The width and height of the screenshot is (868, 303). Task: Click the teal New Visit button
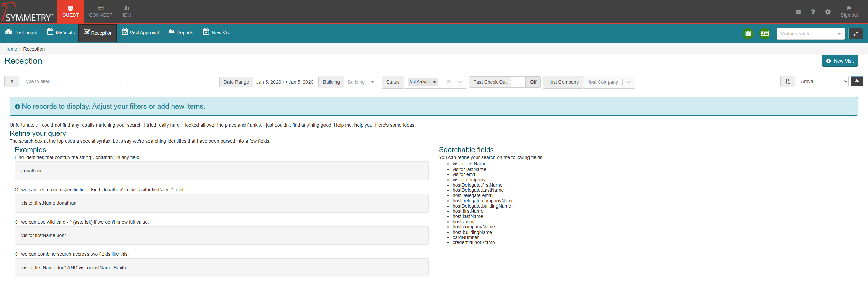pos(839,61)
